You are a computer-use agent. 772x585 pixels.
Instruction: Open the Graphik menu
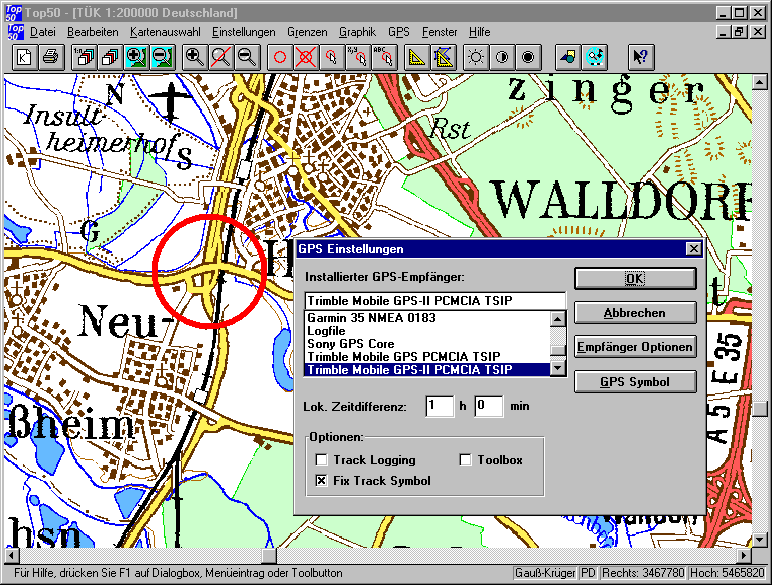tap(357, 32)
